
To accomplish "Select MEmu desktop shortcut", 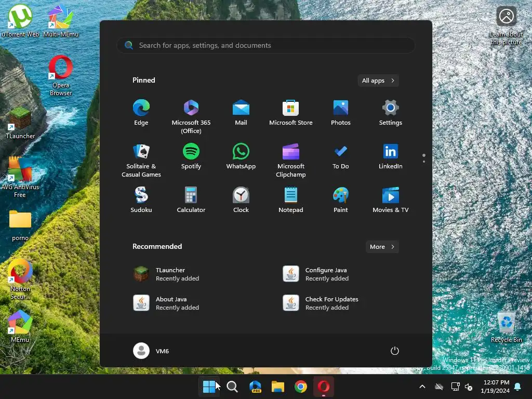I will click(x=20, y=327).
